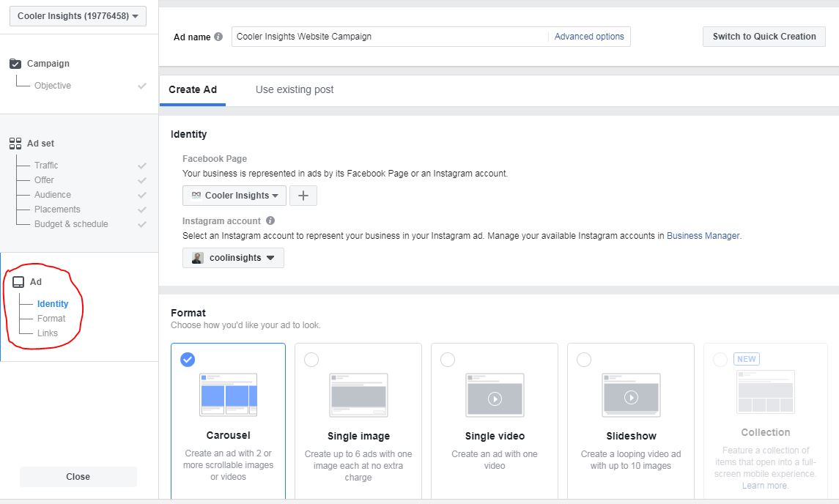Click the checkmark next to Audience

click(x=142, y=195)
